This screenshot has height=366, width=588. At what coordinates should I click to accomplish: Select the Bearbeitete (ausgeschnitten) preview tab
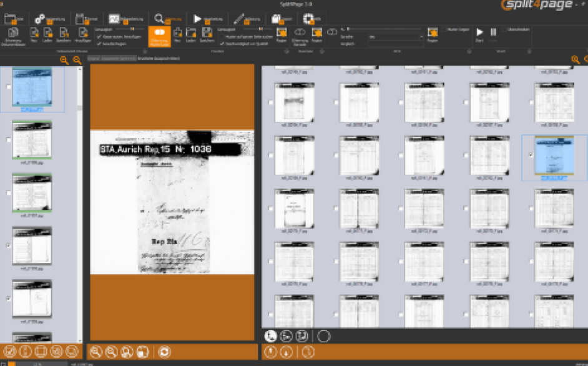click(159, 58)
